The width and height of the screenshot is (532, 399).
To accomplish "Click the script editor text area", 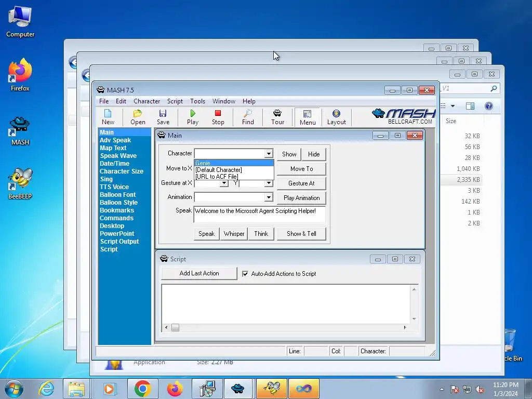I will (x=286, y=304).
